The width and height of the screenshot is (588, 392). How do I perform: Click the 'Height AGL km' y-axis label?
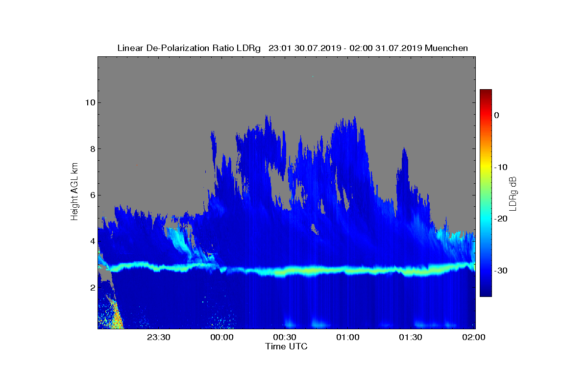coord(74,192)
